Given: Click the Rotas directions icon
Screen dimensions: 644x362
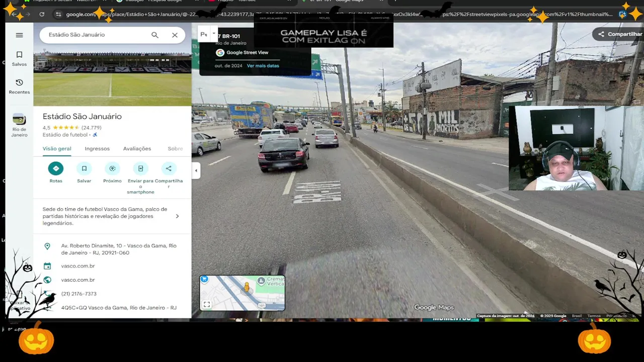Looking at the screenshot, I should (x=56, y=168).
